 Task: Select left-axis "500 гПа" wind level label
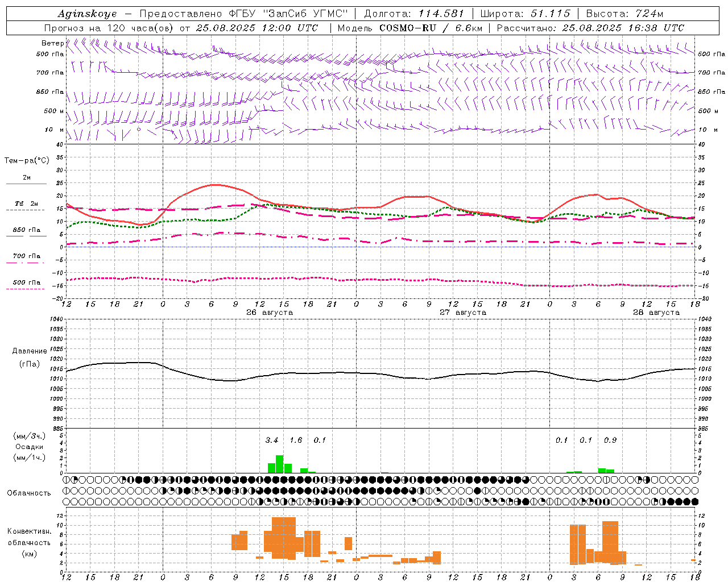(50, 54)
